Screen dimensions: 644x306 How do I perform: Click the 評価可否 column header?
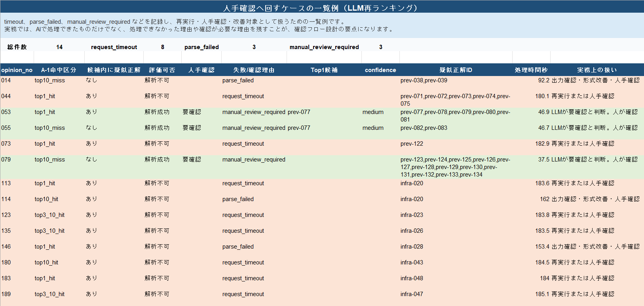click(x=162, y=70)
